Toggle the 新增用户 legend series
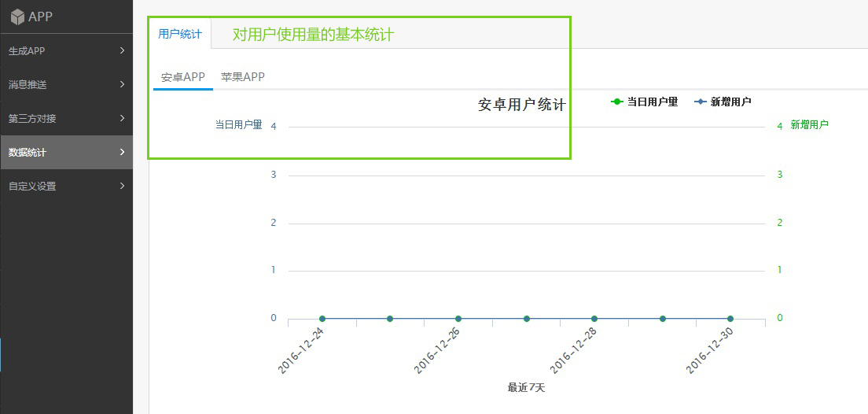Viewport: 868px width, 414px height. (723, 102)
